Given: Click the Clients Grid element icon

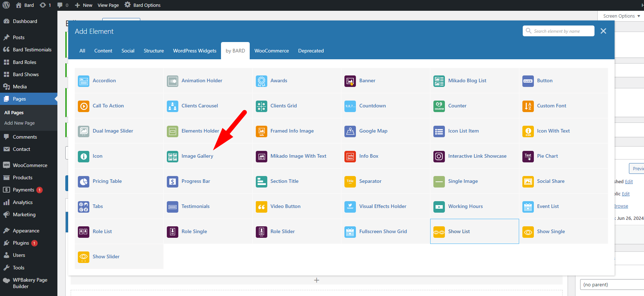Looking at the screenshot, I should click(x=262, y=106).
